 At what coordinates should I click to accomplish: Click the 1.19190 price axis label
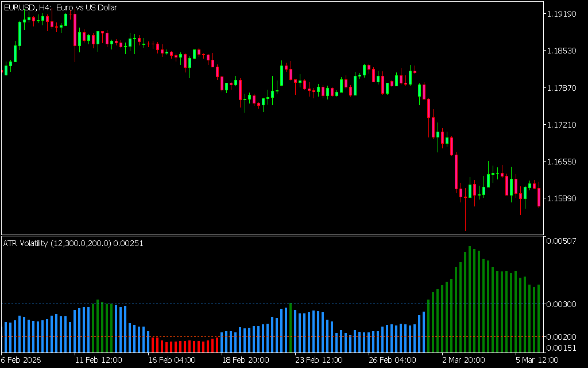coord(563,13)
